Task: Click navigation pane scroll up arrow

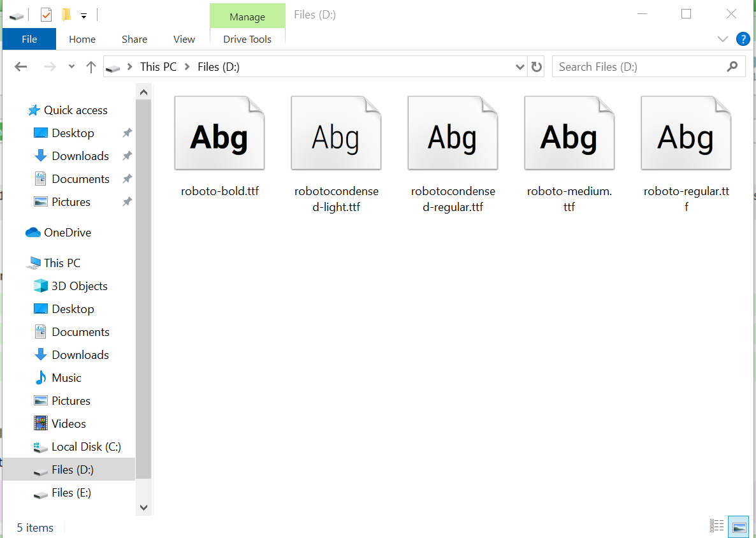Action: click(143, 92)
